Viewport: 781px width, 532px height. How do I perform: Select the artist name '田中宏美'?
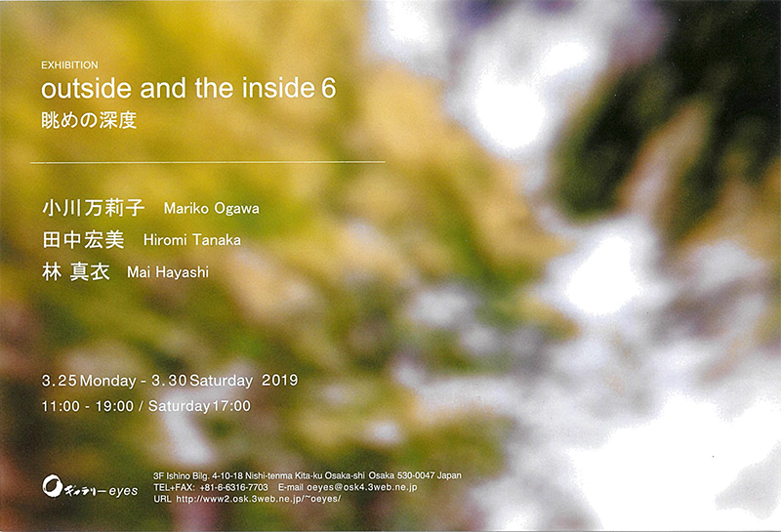coord(83,239)
